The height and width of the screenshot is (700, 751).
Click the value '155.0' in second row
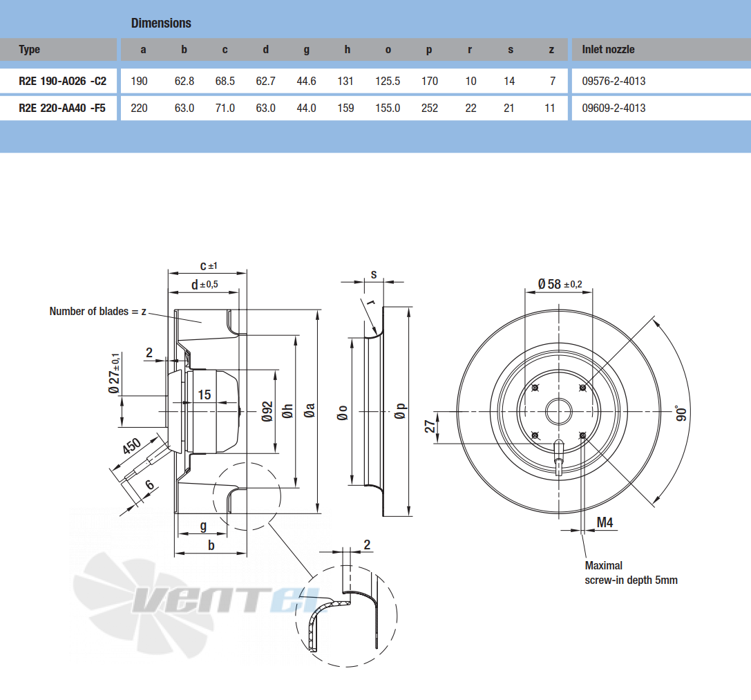388,108
